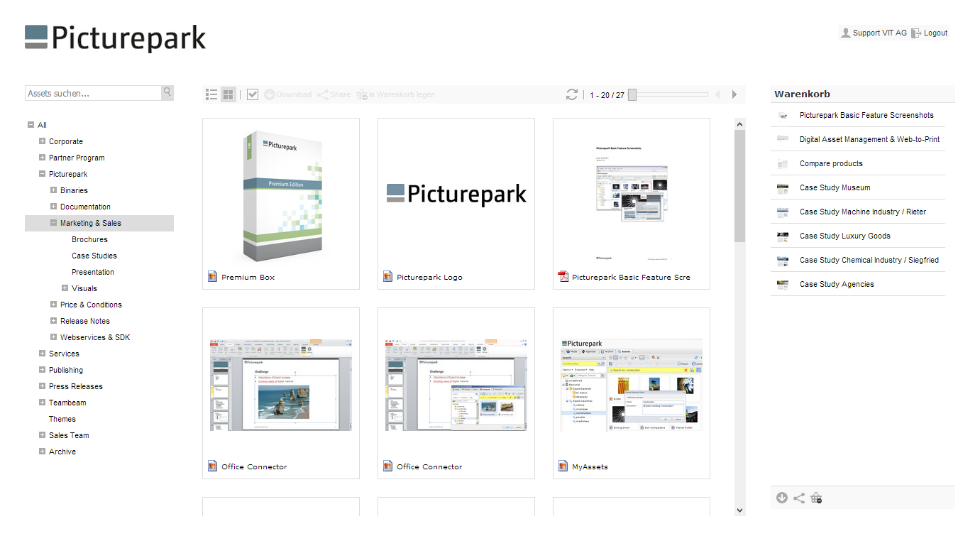Click the scrollbar up arrow
This screenshot has width=980, height=541.
[x=740, y=124]
